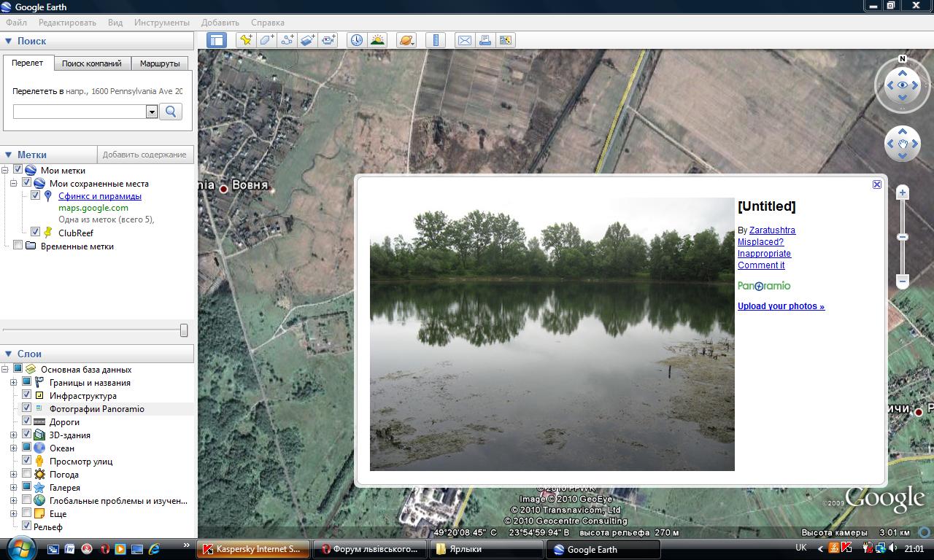The height and width of the screenshot is (560, 934).
Task: Click the magnifier search button
Action: tap(171, 112)
